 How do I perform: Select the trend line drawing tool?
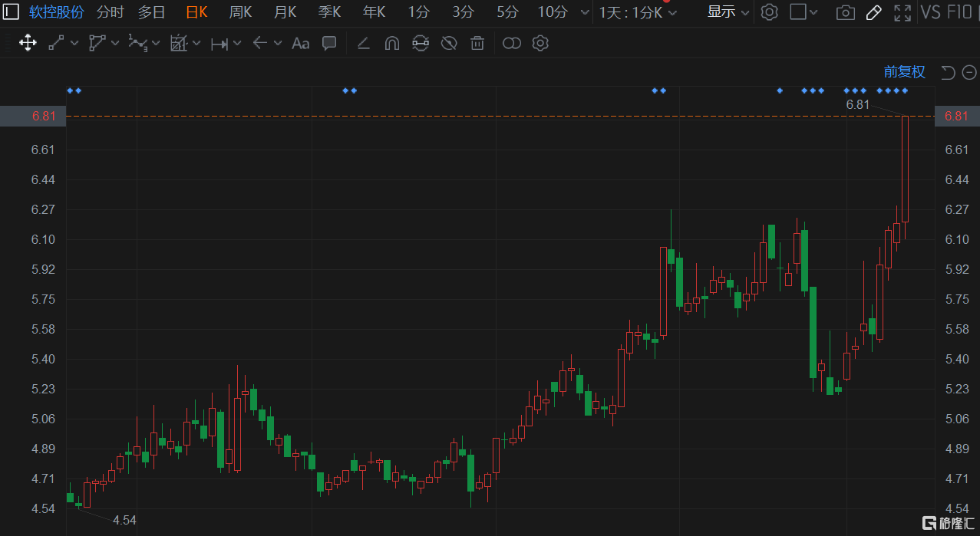[x=56, y=43]
